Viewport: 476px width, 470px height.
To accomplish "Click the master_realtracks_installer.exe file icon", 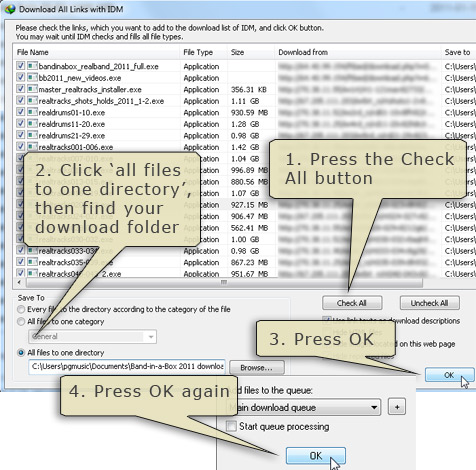I will (x=32, y=89).
